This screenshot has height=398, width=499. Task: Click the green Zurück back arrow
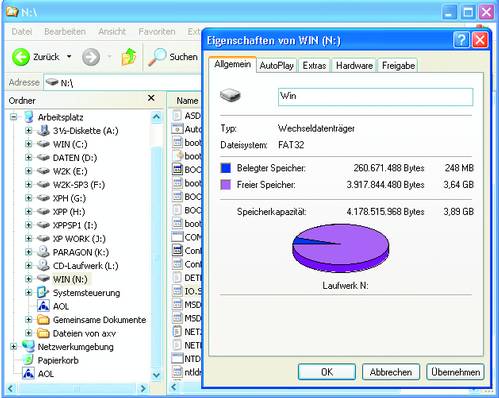(21, 57)
